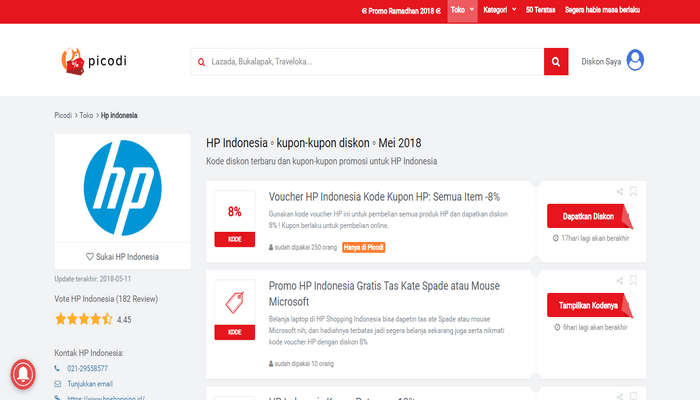Click Sukai HP Indonesia button
Screen dimensions: 700x400
coord(123,257)
